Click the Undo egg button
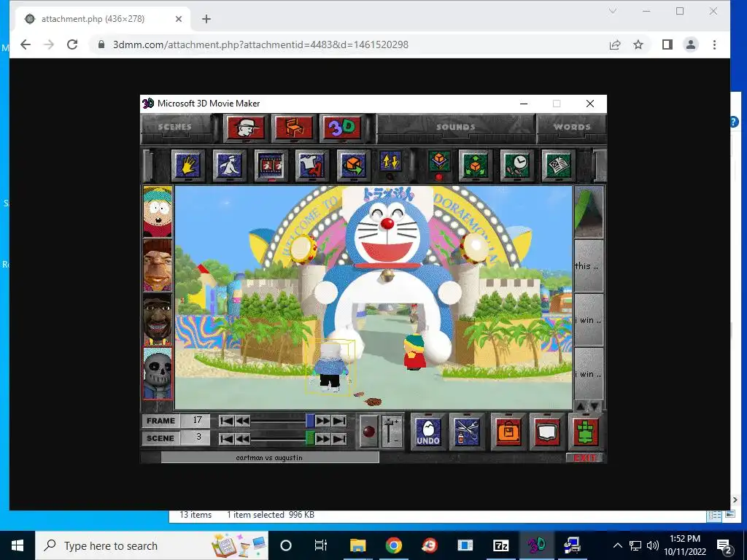Image resolution: width=747 pixels, height=560 pixels. tap(427, 432)
